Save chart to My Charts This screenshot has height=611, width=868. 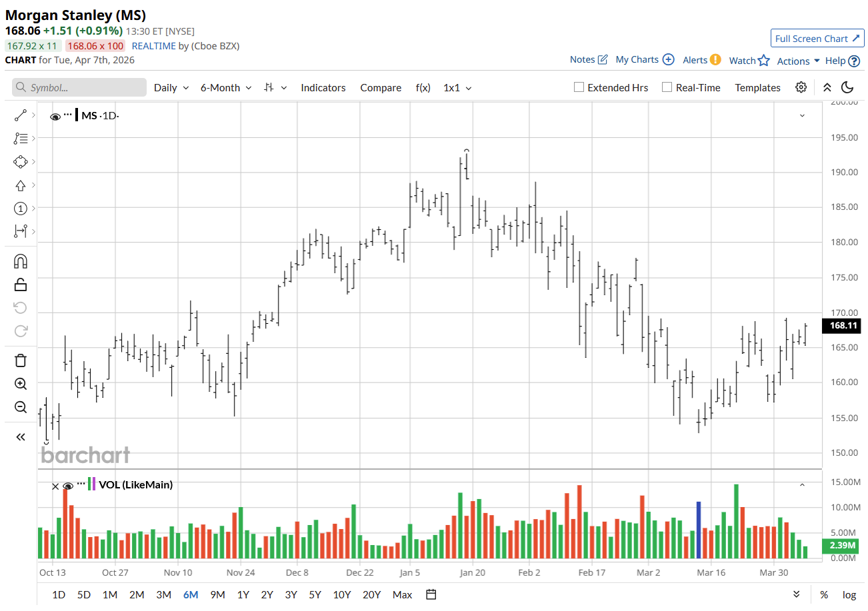point(645,59)
